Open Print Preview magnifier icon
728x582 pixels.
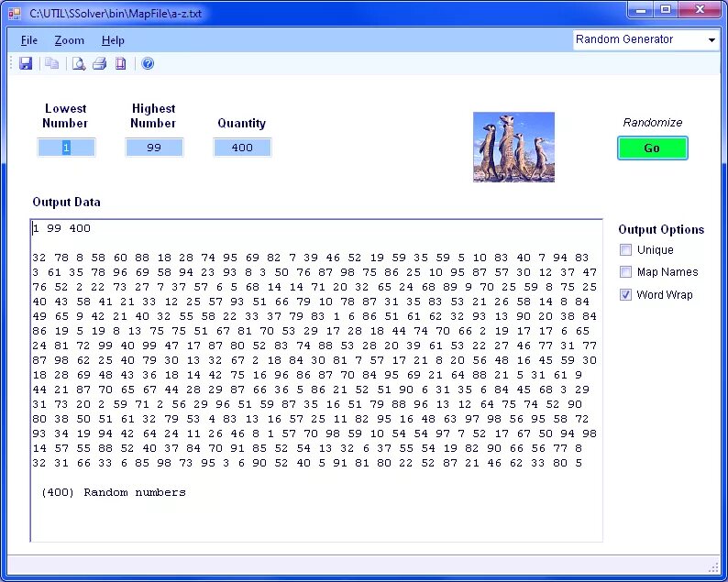tap(79, 63)
